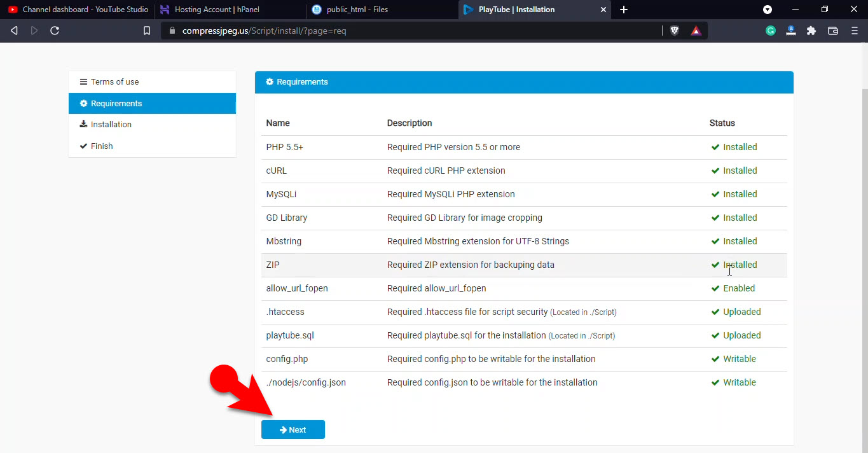Open Brave Shields lion icon
Viewport: 868px width, 453px height.
point(675,31)
